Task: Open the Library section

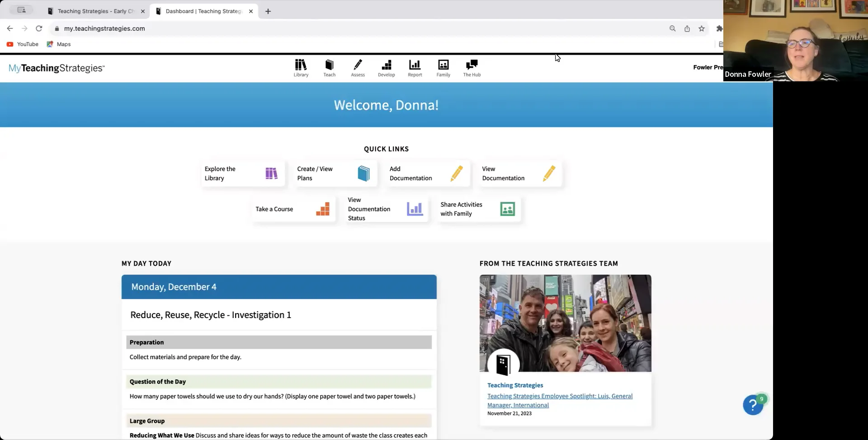Action: [301, 67]
